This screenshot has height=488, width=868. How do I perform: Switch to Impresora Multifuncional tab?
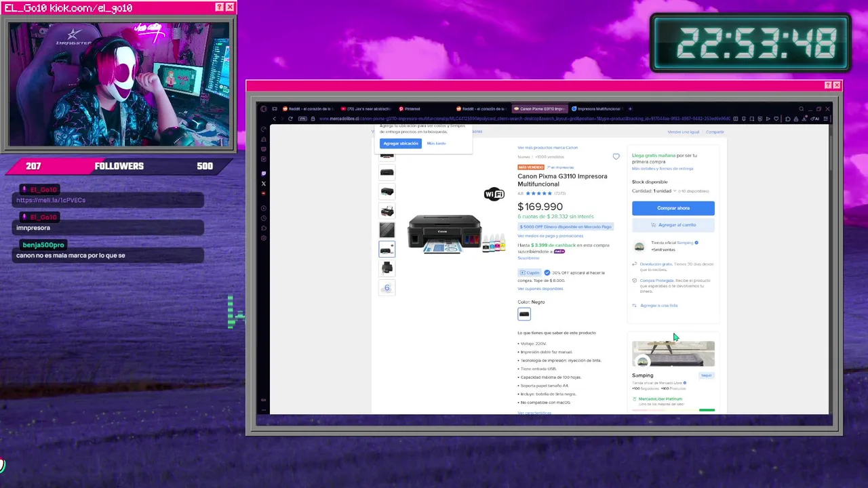point(597,108)
